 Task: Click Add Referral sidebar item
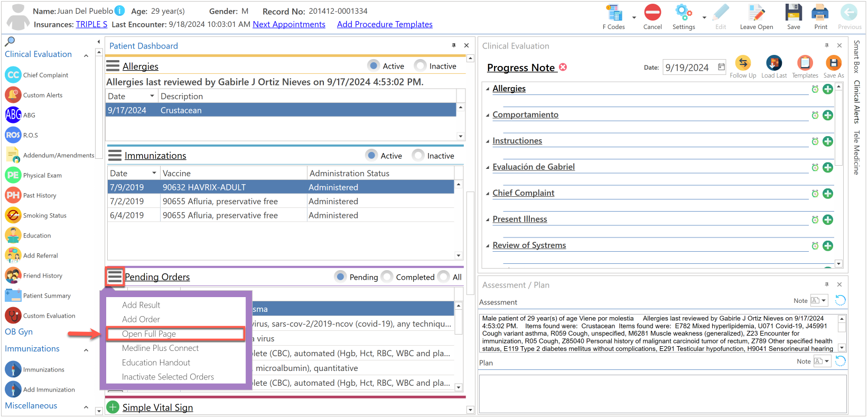coord(32,255)
